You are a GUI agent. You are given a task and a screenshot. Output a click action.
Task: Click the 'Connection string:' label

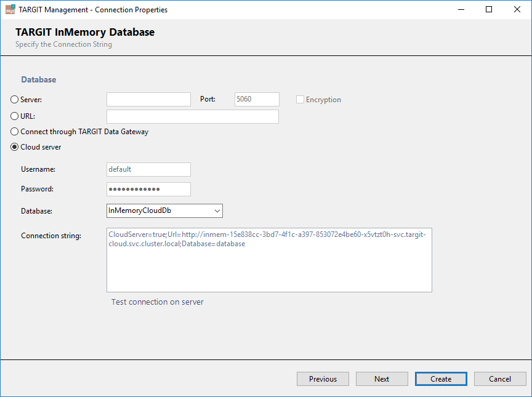[x=51, y=236]
